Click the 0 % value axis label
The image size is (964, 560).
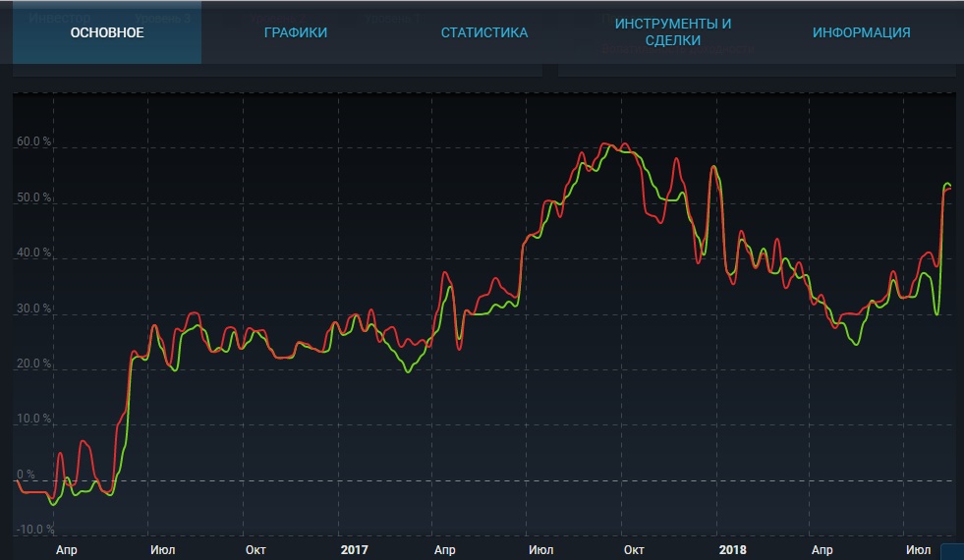click(x=26, y=475)
